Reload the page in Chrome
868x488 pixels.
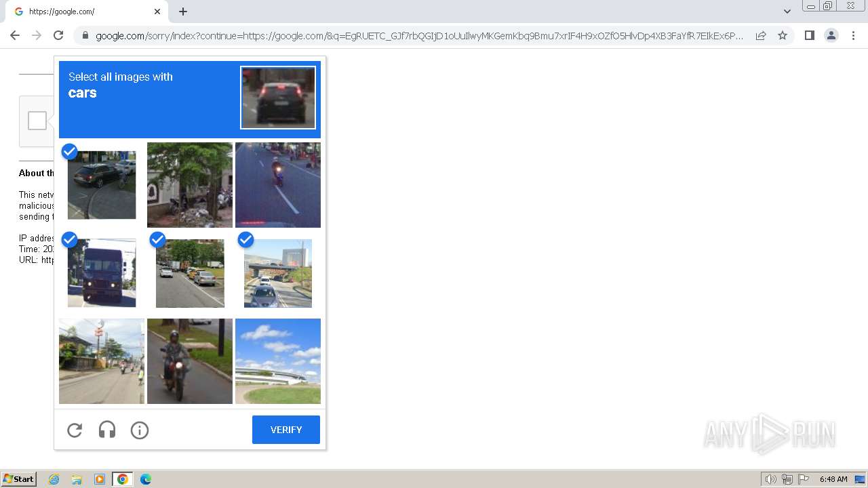coord(58,35)
